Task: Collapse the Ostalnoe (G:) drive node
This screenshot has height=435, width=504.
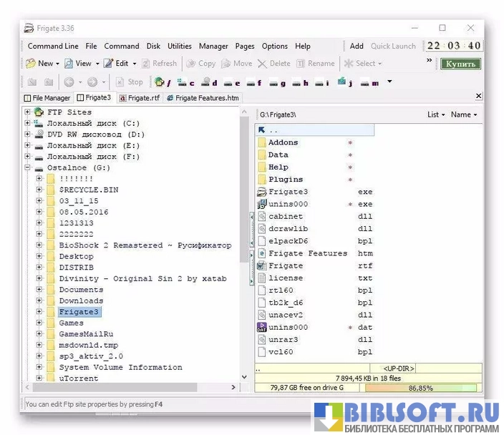Action: point(29,168)
